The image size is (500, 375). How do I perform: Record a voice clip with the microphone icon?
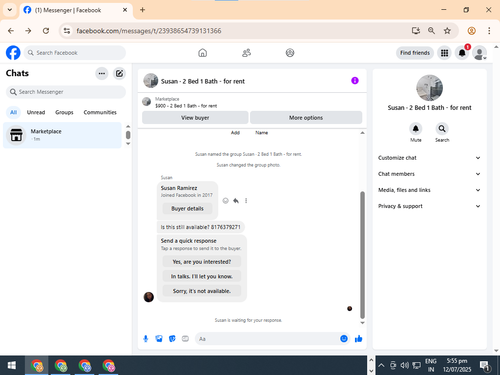pyautogui.click(x=146, y=339)
